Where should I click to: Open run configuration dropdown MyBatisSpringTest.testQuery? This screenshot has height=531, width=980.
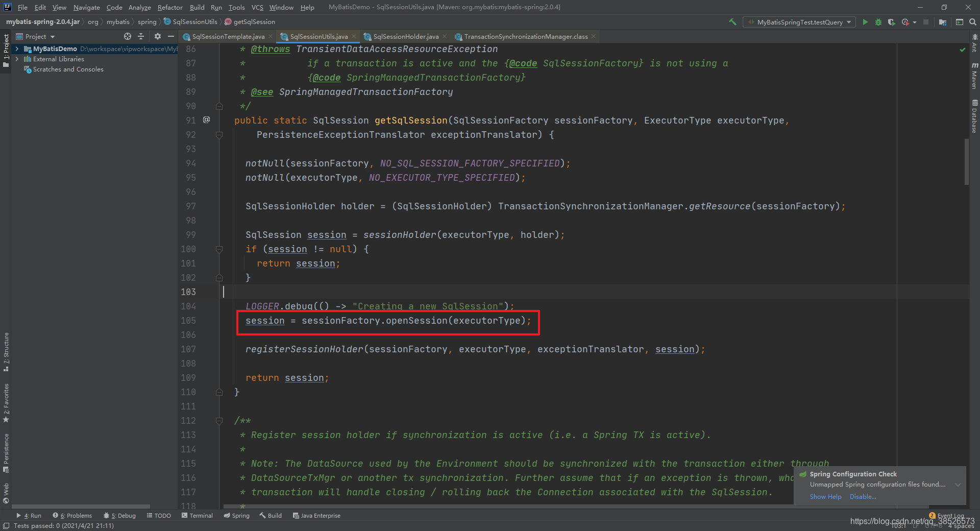click(x=799, y=22)
